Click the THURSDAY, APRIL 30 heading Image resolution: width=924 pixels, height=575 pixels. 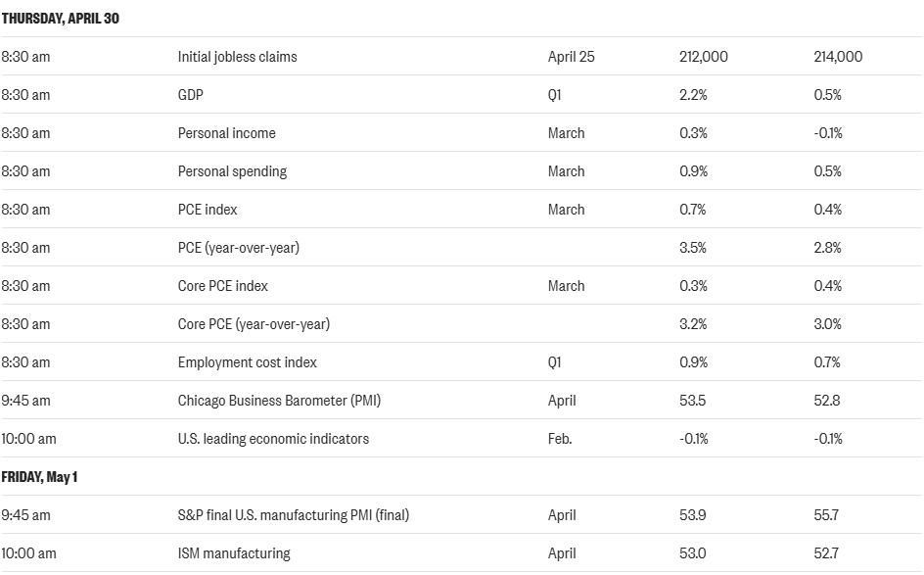pyautogui.click(x=61, y=19)
